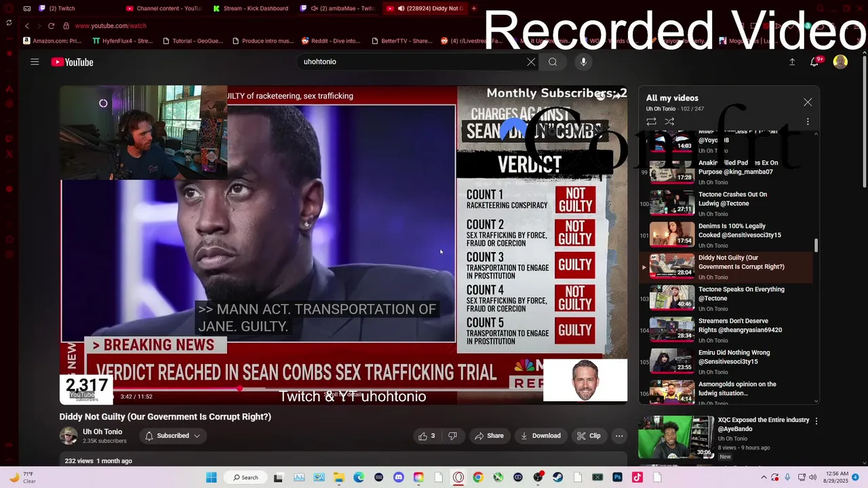Screen dimensions: 868x488
Task: Seek using the red video progress bar
Action: (343, 389)
